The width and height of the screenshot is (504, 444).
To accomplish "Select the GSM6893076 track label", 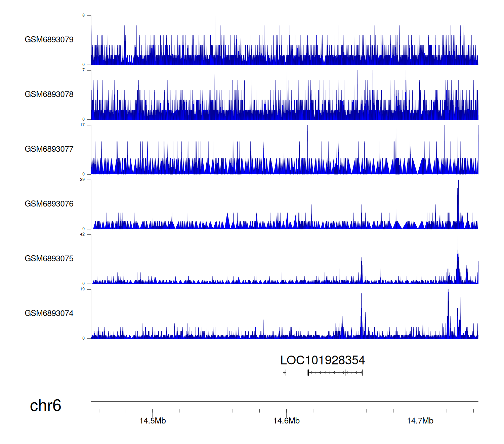I will pyautogui.click(x=49, y=204).
